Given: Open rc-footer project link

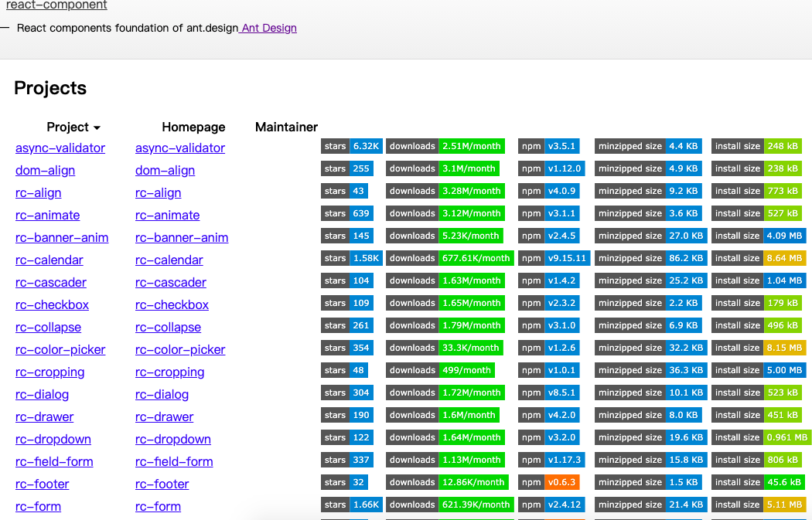Looking at the screenshot, I should [x=42, y=484].
